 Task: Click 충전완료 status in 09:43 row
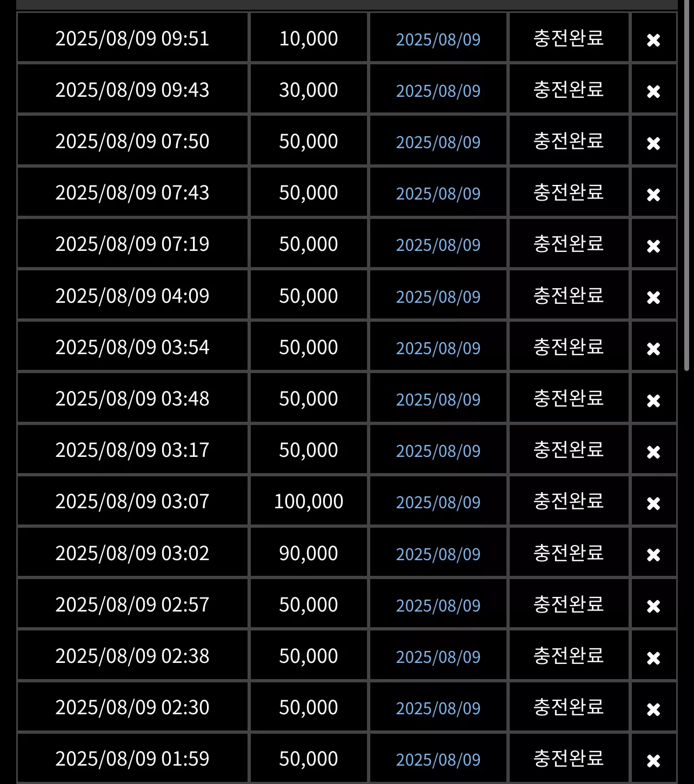pos(569,89)
